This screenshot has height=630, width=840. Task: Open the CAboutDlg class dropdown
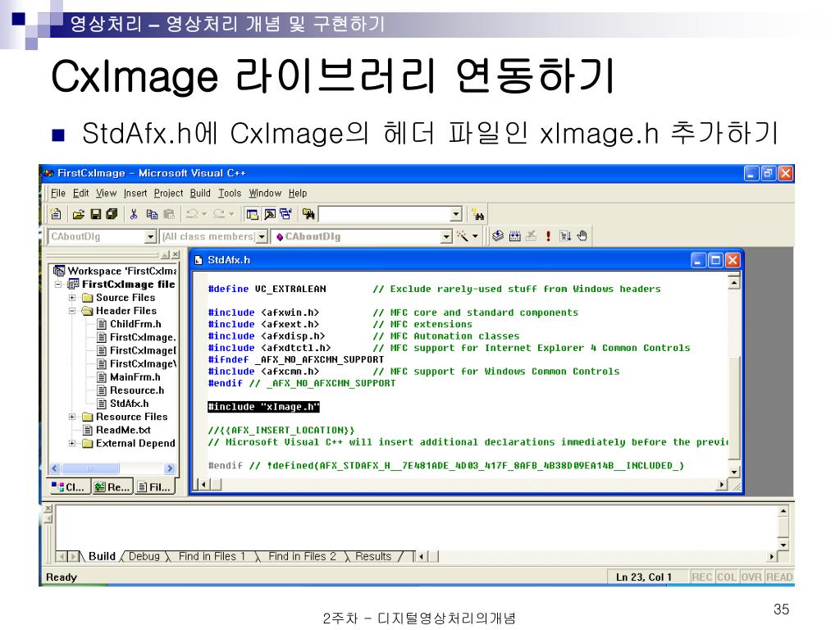(151, 236)
